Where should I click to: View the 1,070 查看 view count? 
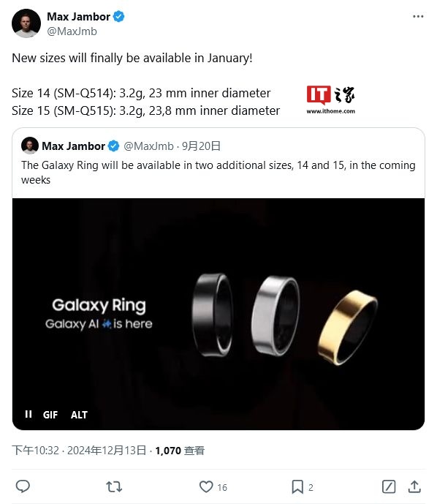click(180, 451)
